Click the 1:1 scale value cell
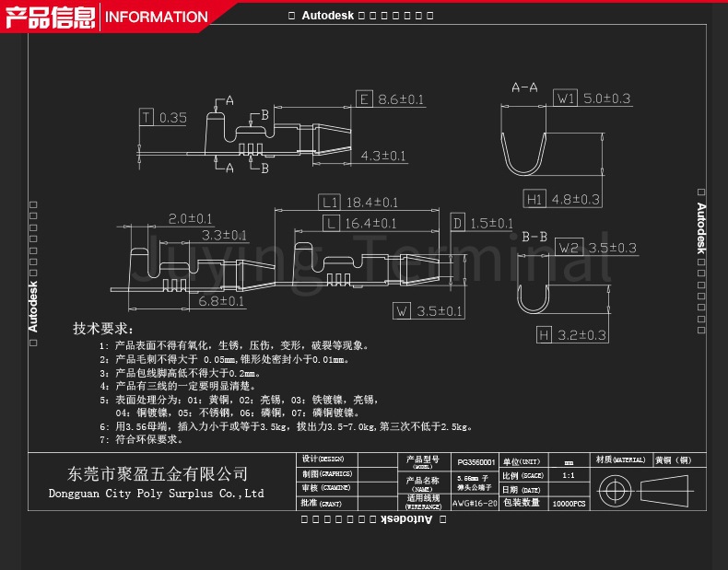Viewport: 728px width, 570px height. (569, 475)
